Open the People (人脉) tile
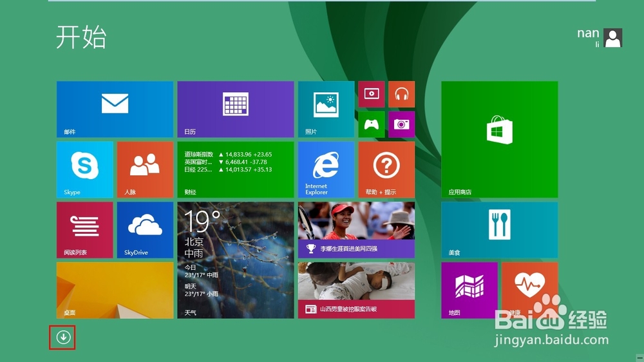This screenshot has width=644, height=362. pyautogui.click(x=145, y=169)
